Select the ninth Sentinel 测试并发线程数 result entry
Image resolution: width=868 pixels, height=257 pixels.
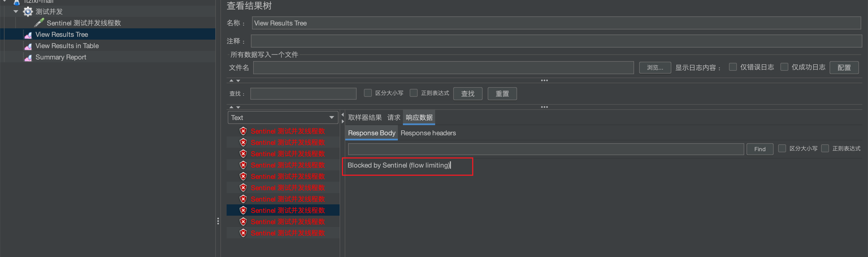click(288, 222)
